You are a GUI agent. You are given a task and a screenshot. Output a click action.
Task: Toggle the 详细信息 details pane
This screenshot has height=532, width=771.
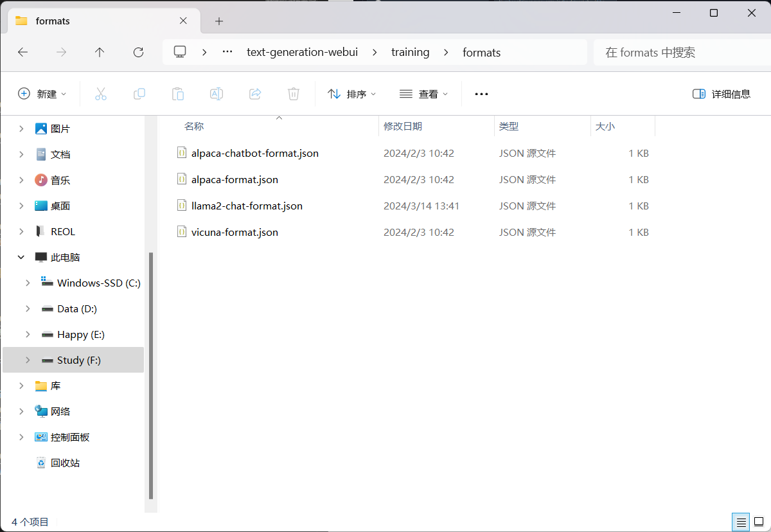[x=722, y=94]
